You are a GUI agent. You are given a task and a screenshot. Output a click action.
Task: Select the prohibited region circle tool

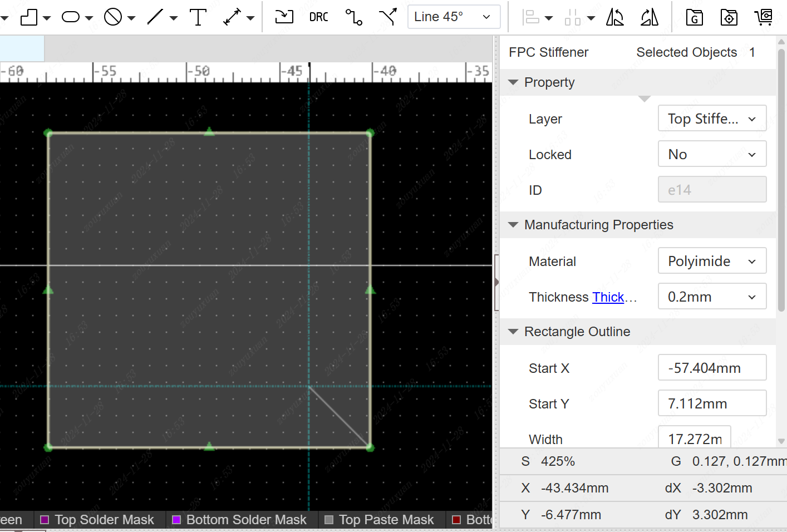[x=113, y=17]
